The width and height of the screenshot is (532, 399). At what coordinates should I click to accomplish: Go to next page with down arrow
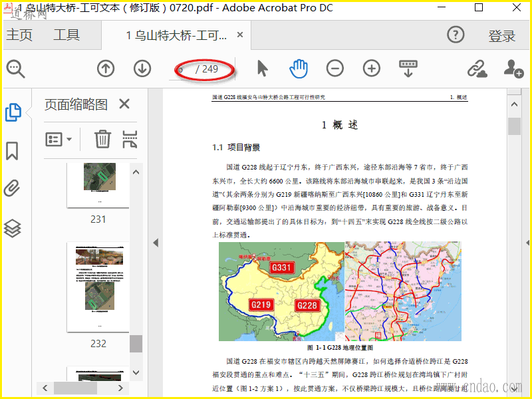click(x=142, y=68)
